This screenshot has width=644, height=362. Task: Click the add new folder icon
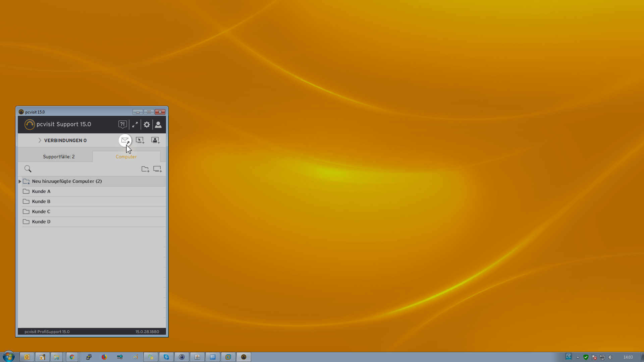(x=145, y=169)
